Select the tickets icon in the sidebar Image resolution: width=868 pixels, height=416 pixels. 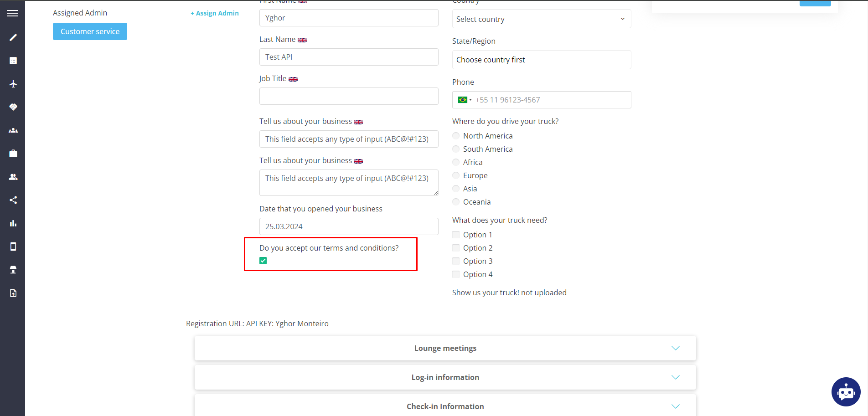pos(12,107)
